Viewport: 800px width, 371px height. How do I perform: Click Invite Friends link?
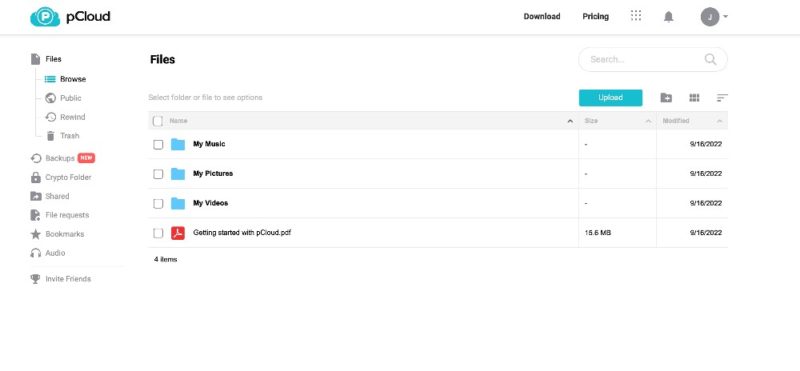coord(68,279)
